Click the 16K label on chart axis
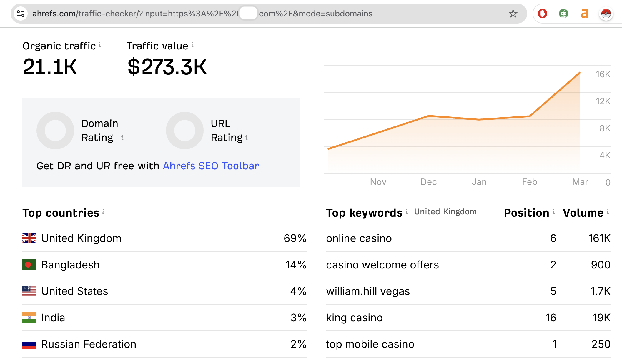Image resolution: width=622 pixels, height=364 pixels. [x=603, y=74]
